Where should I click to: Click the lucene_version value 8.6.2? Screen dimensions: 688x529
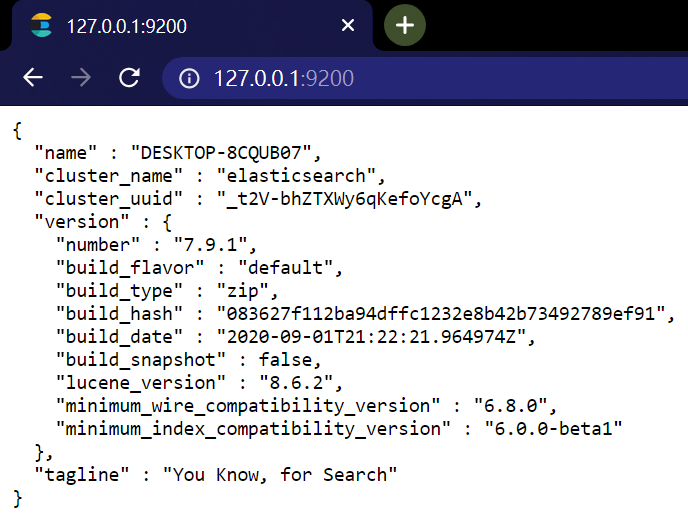tap(296, 383)
